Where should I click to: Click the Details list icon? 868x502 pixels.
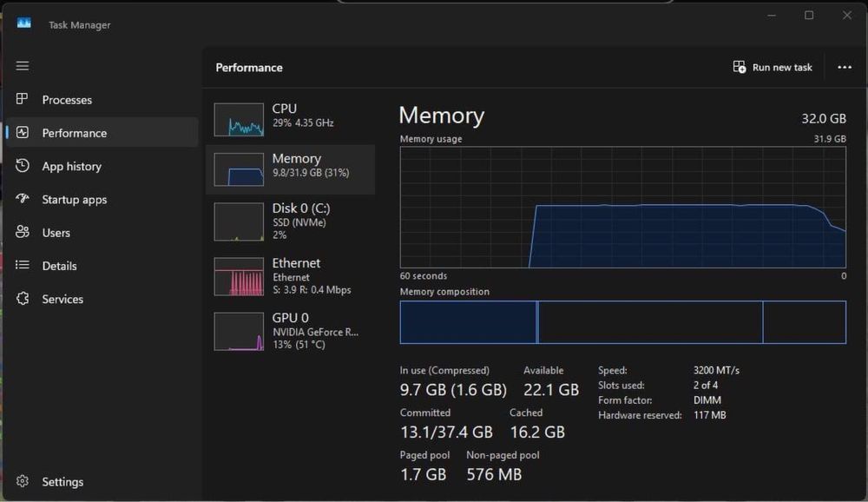(x=23, y=266)
